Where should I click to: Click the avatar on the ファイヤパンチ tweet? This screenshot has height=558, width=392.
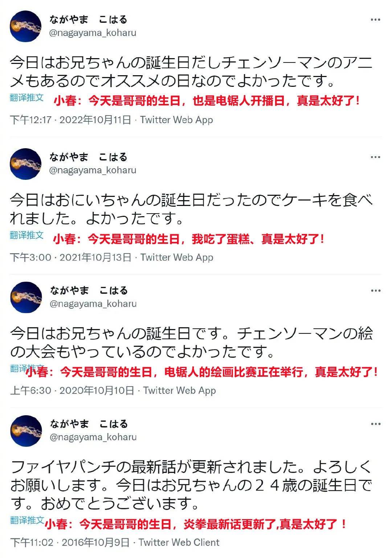click(26, 430)
